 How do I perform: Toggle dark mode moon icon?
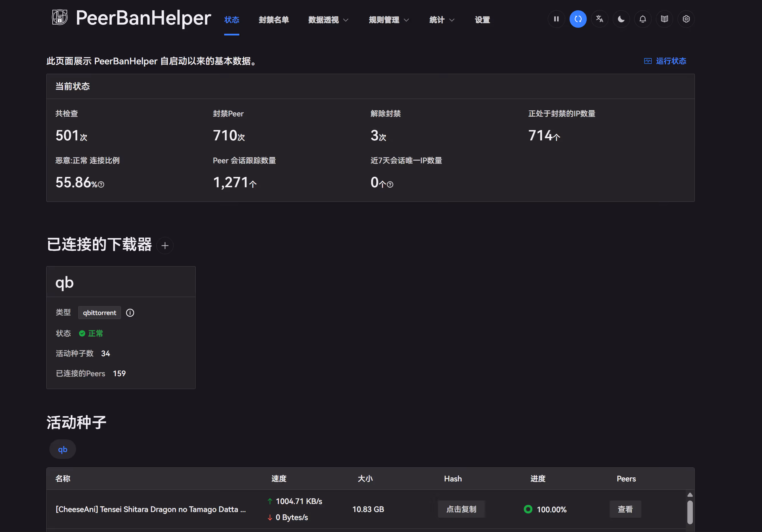coord(621,19)
